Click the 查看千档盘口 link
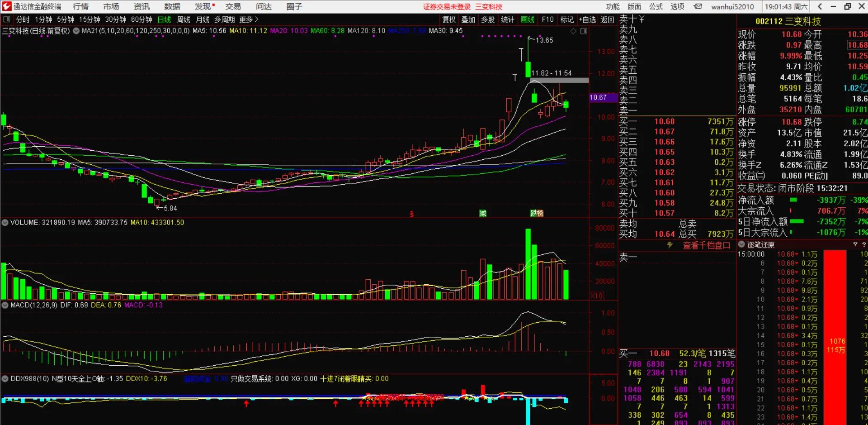 coord(707,245)
